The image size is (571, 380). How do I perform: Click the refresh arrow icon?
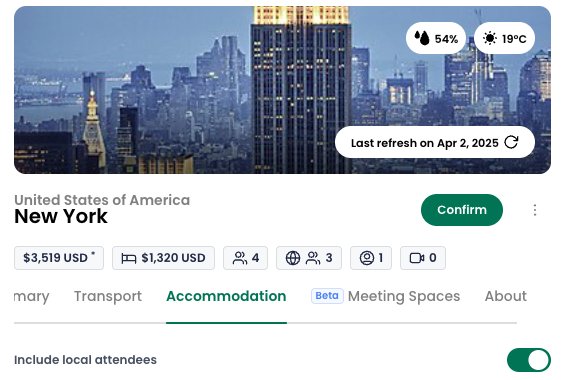[x=511, y=142]
